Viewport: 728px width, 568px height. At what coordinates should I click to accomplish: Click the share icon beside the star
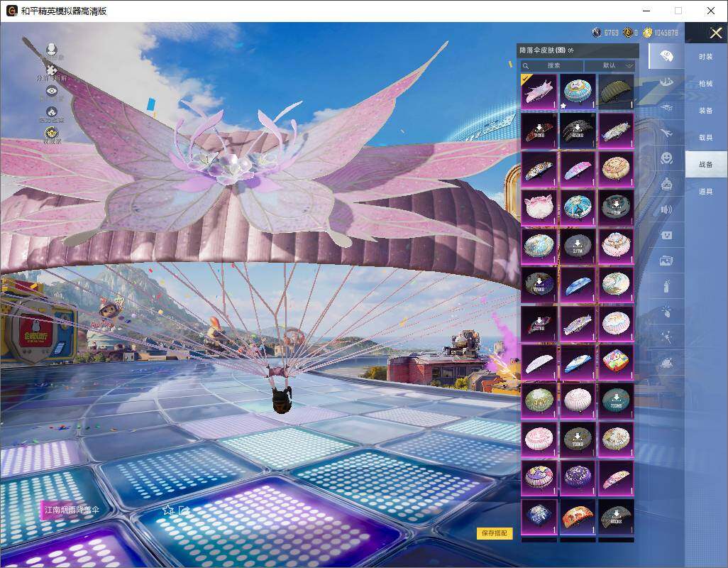pyautogui.click(x=184, y=510)
